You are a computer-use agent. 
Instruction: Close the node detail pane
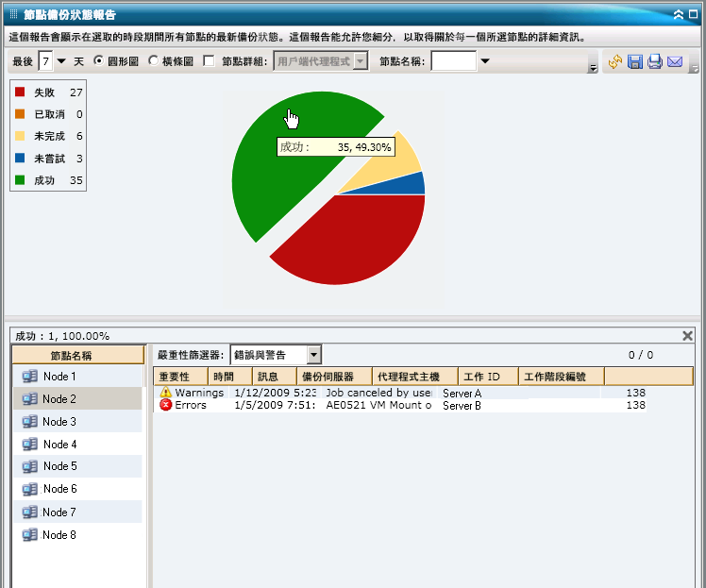(687, 335)
